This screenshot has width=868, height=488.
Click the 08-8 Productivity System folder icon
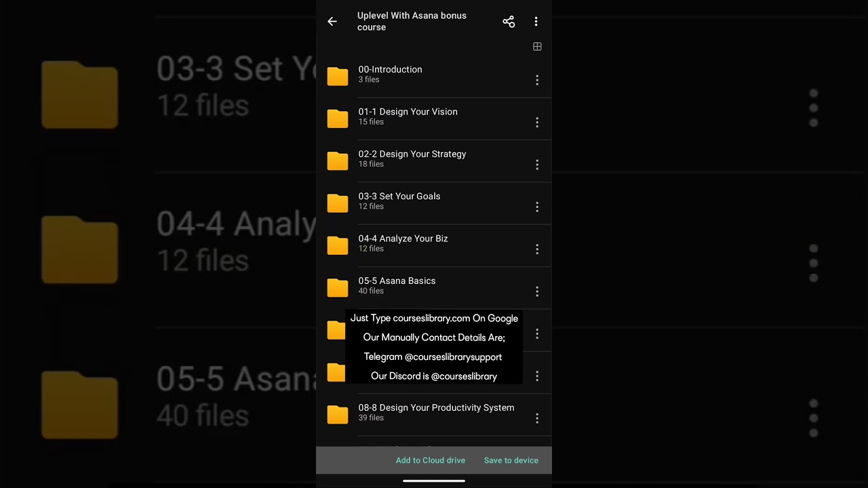(338, 414)
